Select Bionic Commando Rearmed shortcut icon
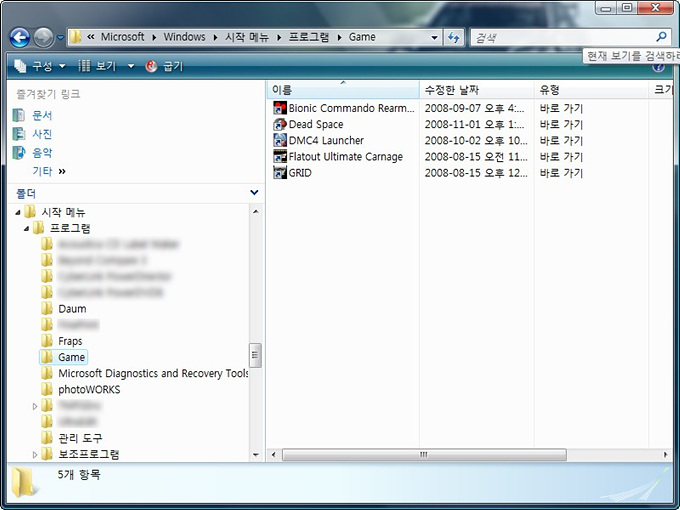Screen dimensions: 680x510 [280, 108]
